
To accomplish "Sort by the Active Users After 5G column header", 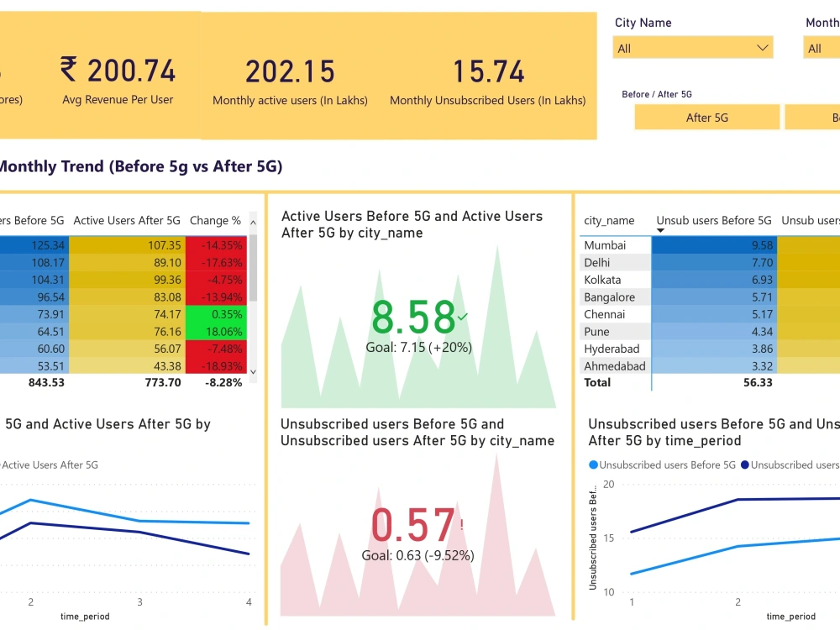I will 126,220.
